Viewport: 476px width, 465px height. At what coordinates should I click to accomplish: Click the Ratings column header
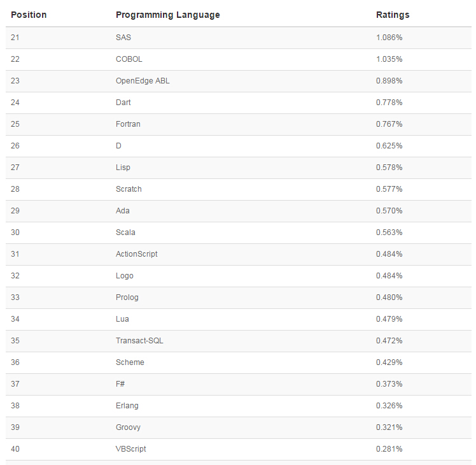click(393, 15)
